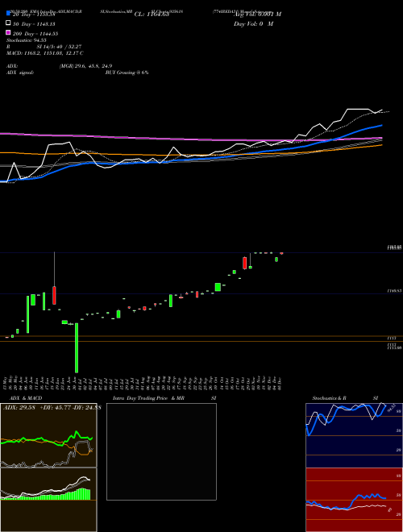Click the 1149.53 price axis label
This screenshot has width=403, height=532.
tap(395, 291)
